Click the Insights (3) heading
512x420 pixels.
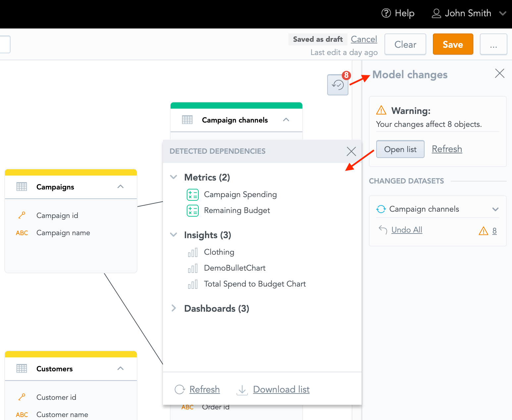[208, 235]
